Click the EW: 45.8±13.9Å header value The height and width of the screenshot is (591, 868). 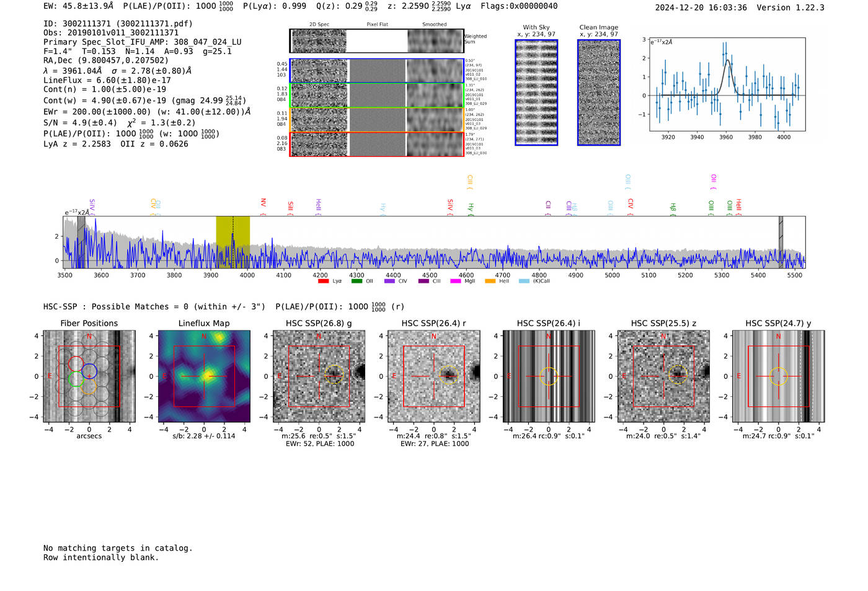pos(78,6)
